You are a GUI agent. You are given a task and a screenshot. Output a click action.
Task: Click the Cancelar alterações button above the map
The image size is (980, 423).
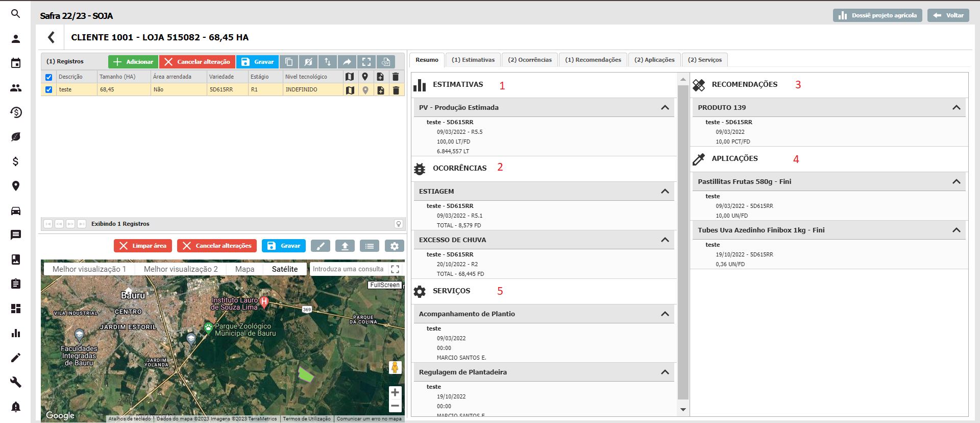pyautogui.click(x=217, y=246)
